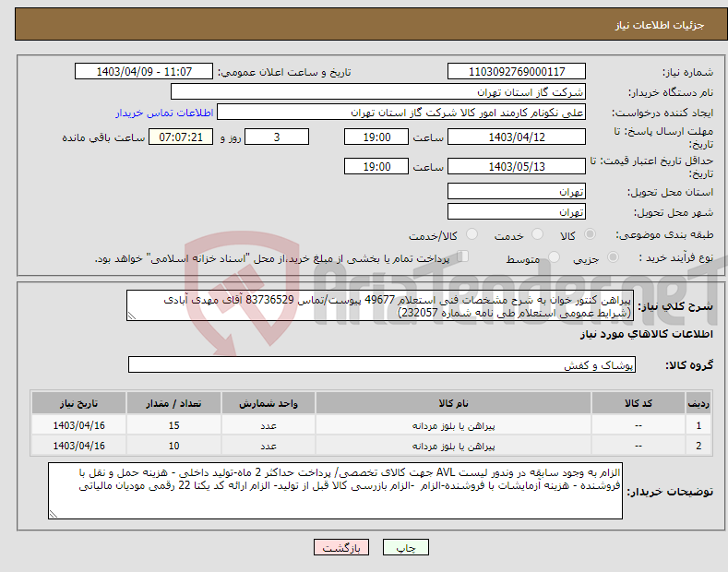The width and height of the screenshot is (728, 572).
Task: Click the quantity cell showing 10
Action: point(173,446)
